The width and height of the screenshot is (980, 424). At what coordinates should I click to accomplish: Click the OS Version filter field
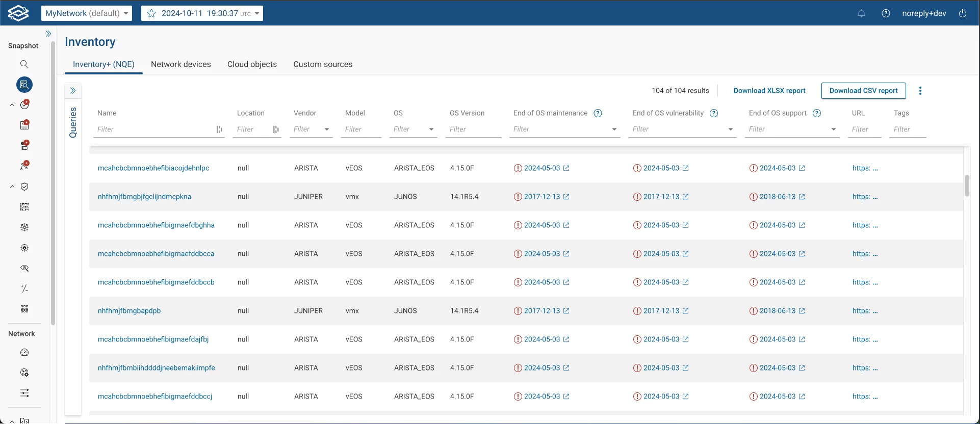pos(473,129)
